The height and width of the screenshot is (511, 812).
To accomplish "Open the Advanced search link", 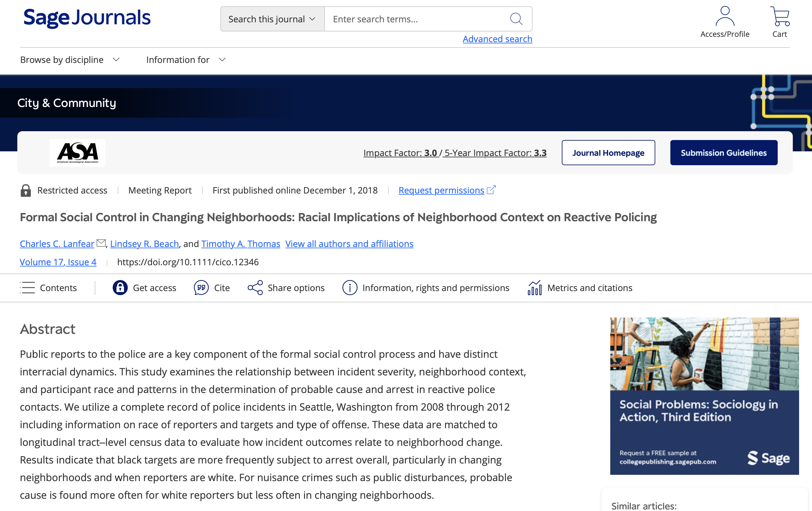I will point(497,39).
